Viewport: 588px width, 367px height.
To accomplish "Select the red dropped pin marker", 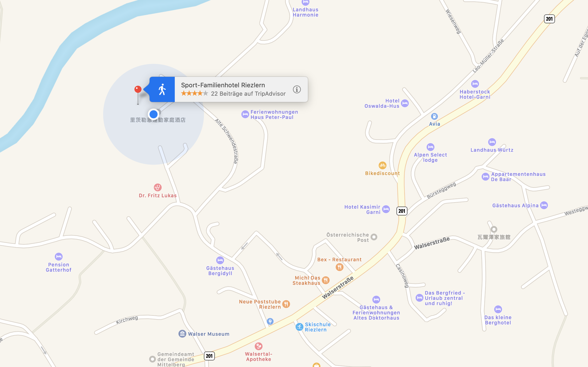I will click(138, 89).
